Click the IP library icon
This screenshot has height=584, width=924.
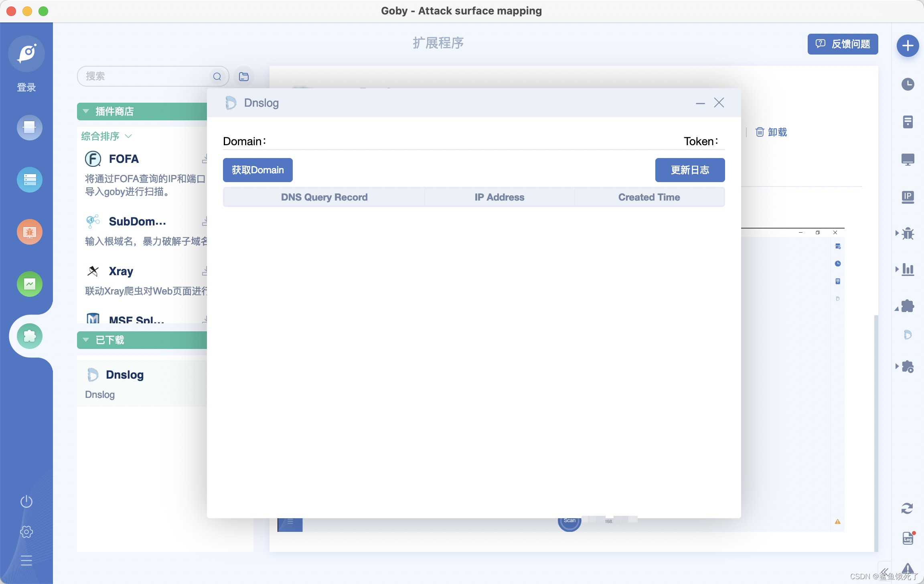click(x=908, y=197)
